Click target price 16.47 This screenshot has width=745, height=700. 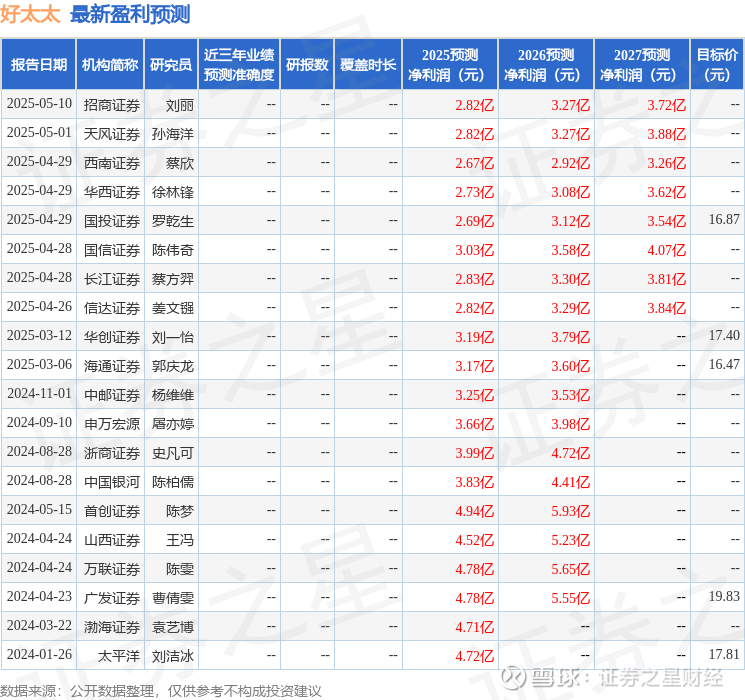click(724, 364)
